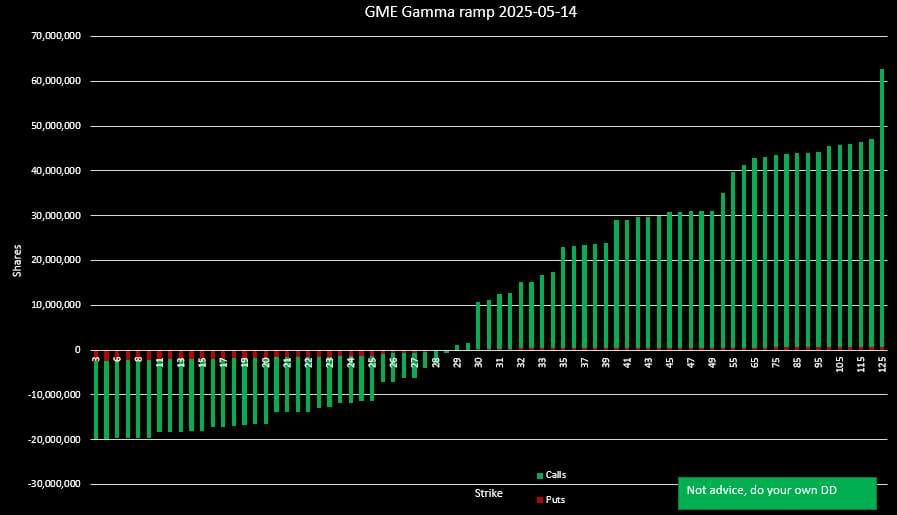Click the strike 125 x-axis label

[882, 364]
